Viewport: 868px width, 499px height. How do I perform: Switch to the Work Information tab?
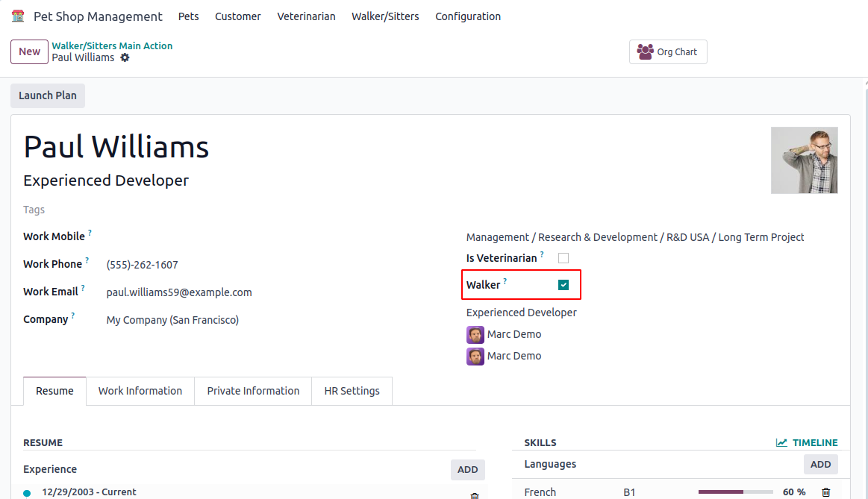point(140,391)
